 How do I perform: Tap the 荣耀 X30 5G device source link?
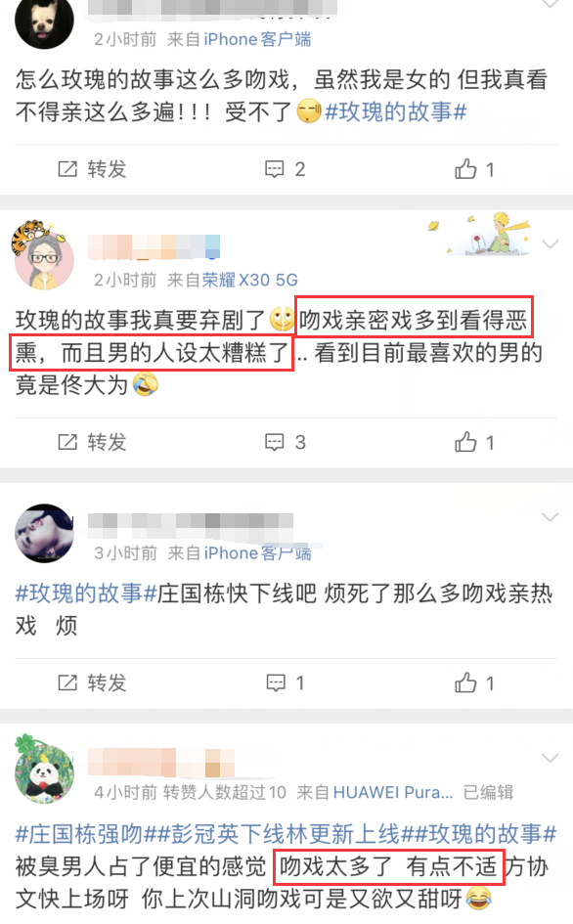(250, 280)
